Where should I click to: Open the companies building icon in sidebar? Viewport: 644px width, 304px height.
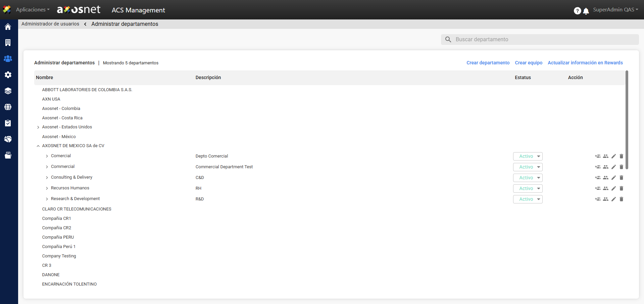pos(8,43)
